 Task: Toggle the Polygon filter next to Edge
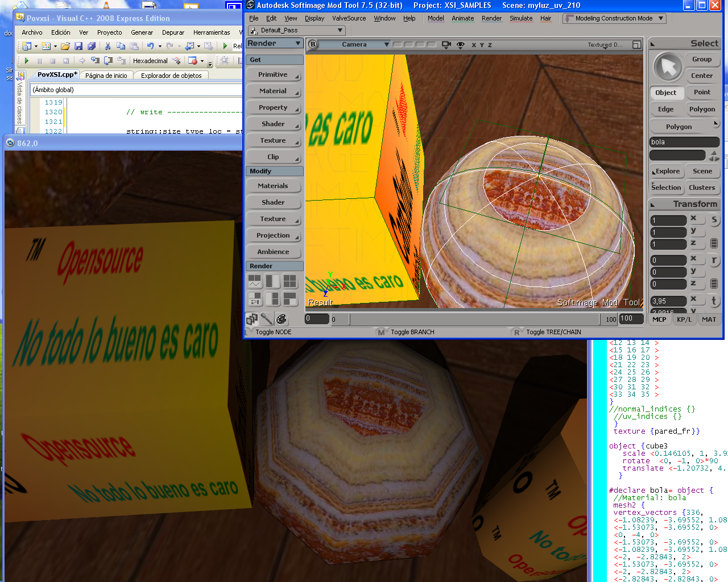pyautogui.click(x=702, y=109)
